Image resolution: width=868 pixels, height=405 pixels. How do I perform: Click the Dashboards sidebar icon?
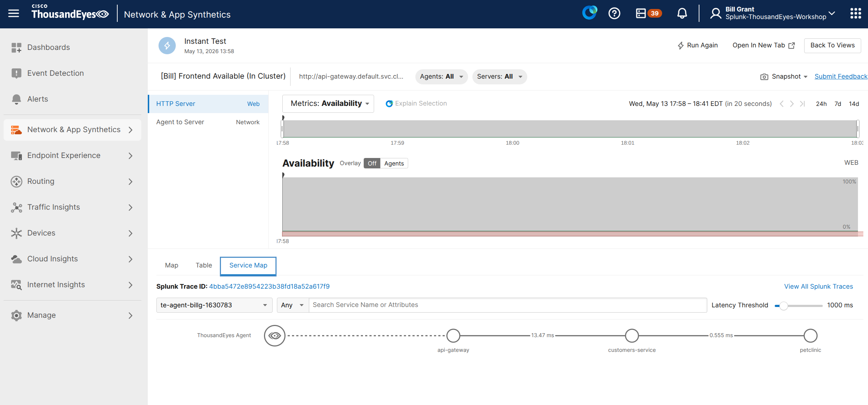click(x=16, y=47)
